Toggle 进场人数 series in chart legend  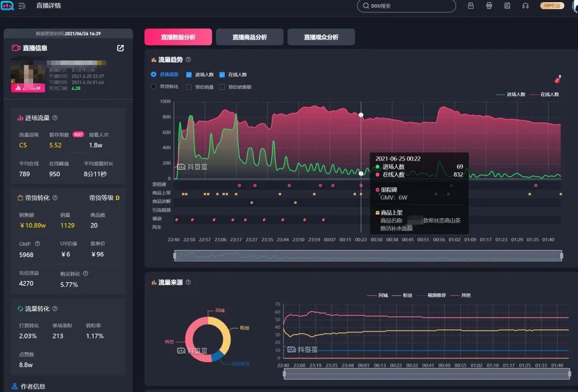(511, 94)
